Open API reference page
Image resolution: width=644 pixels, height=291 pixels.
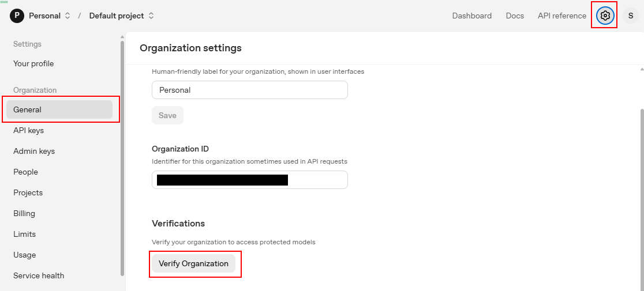point(562,16)
